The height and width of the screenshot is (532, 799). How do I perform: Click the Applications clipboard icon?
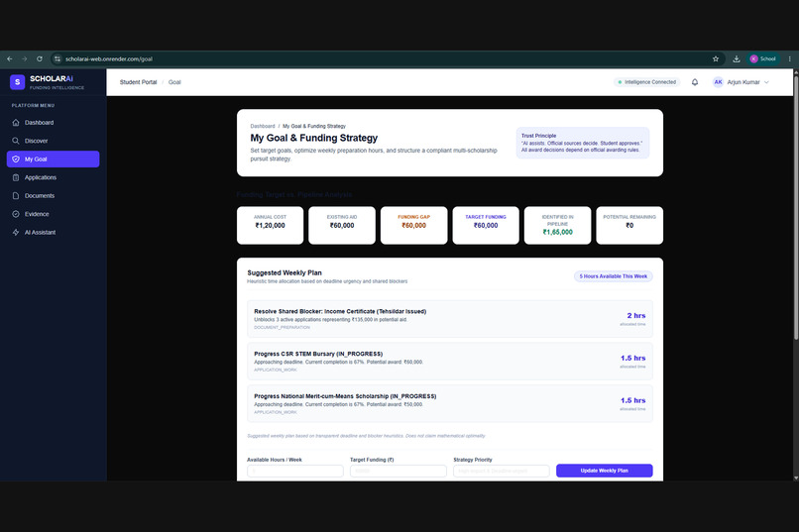[x=16, y=177]
